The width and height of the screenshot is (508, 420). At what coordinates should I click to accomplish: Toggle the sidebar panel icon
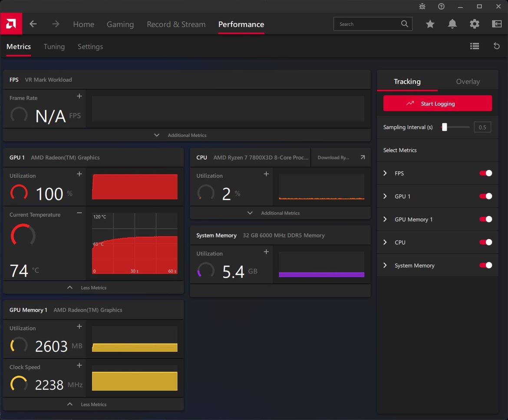[x=497, y=24]
